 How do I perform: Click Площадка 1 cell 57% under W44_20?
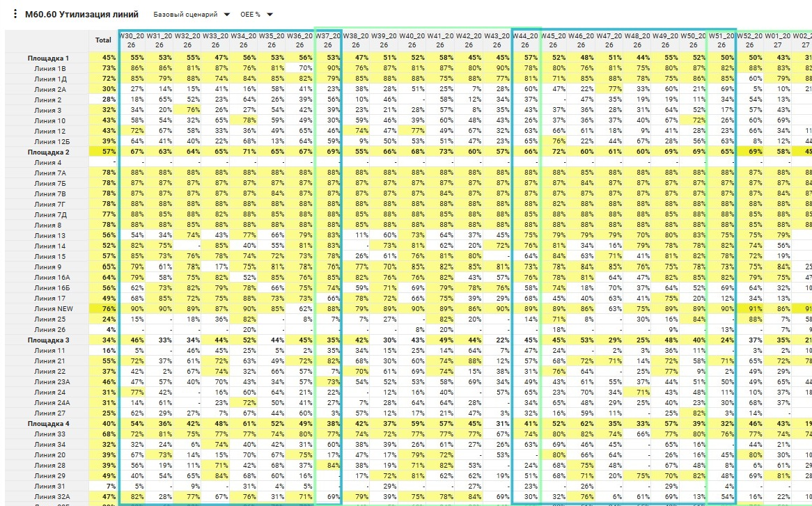(524, 58)
